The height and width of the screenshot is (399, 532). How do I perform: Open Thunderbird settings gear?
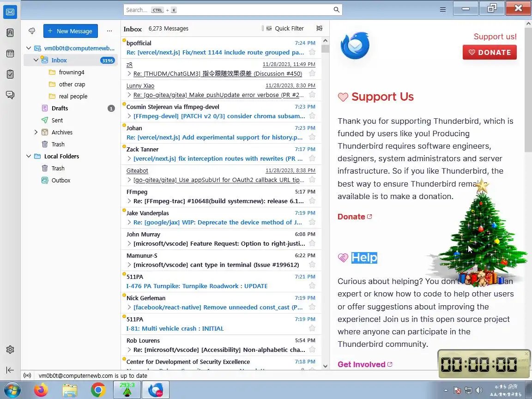[10, 350]
